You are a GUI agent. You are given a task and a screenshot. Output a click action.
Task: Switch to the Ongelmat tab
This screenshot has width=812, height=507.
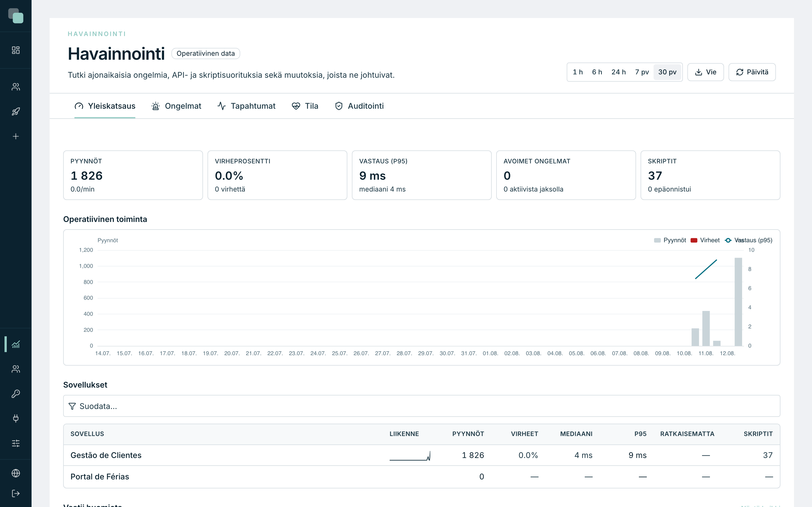(x=176, y=106)
